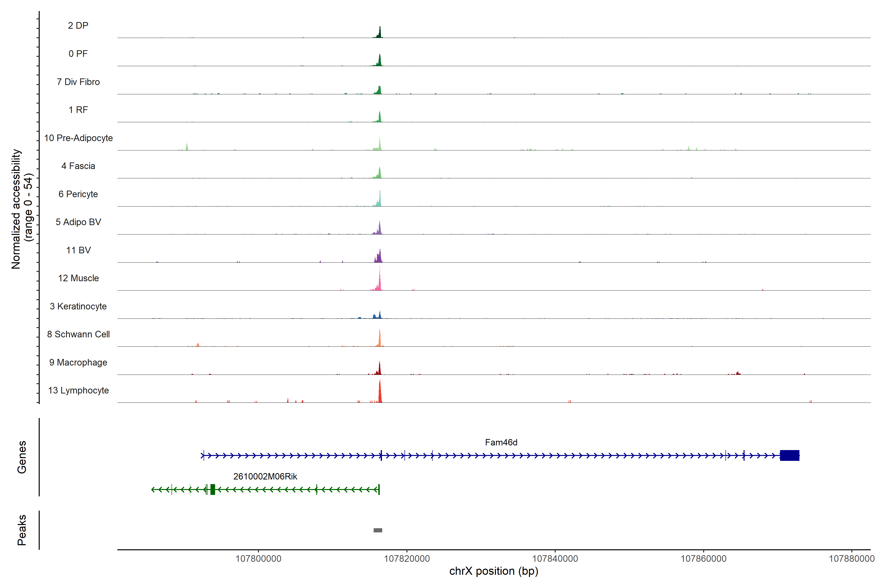Click the large blue Fam46d terminal exon block
This screenshot has width=882, height=588.
click(789, 455)
